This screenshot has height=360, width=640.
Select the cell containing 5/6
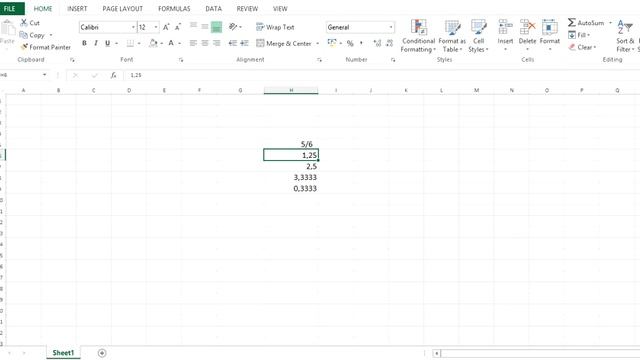(x=291, y=144)
